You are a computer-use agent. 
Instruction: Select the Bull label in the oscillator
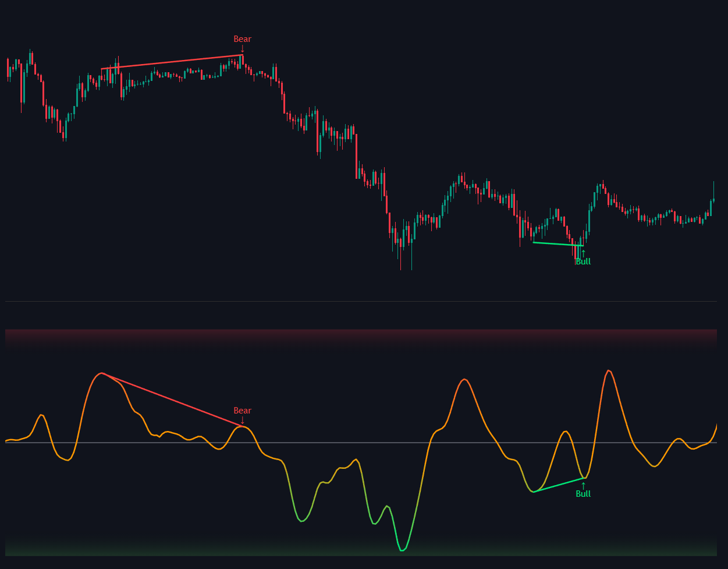pyautogui.click(x=583, y=494)
